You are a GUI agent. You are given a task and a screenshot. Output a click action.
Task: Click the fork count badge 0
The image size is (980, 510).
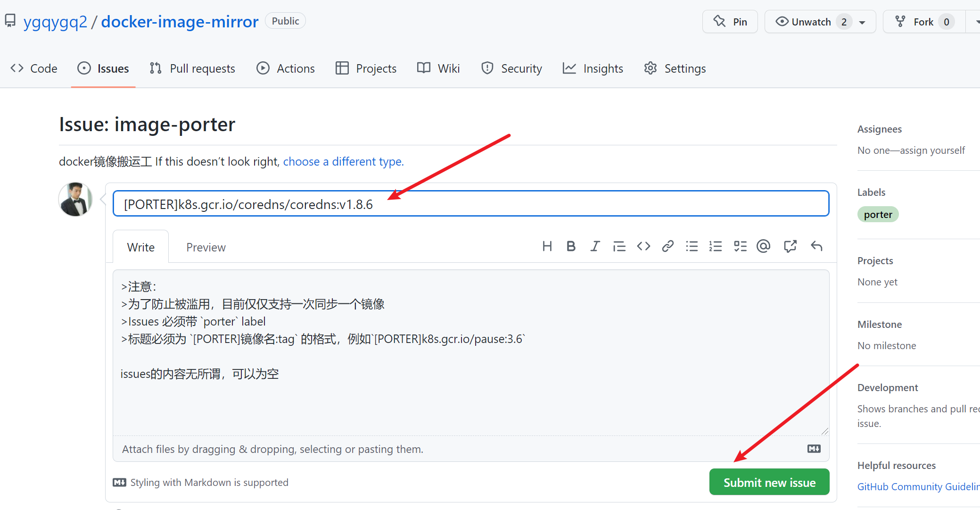pyautogui.click(x=947, y=22)
